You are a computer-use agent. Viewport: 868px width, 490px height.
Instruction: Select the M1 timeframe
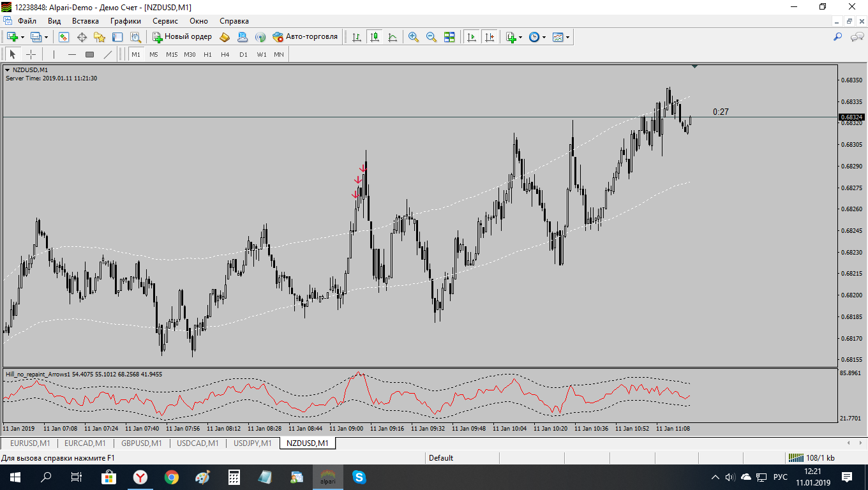[x=136, y=54]
